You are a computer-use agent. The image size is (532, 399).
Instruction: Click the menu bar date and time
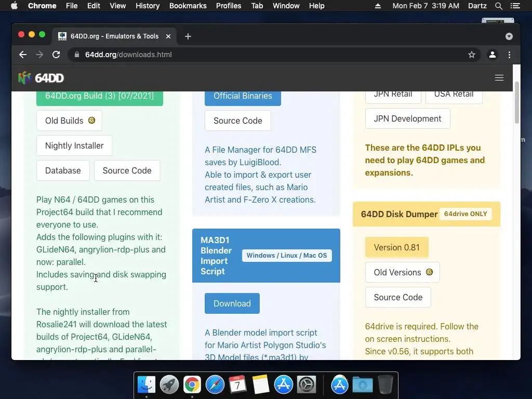tap(426, 6)
